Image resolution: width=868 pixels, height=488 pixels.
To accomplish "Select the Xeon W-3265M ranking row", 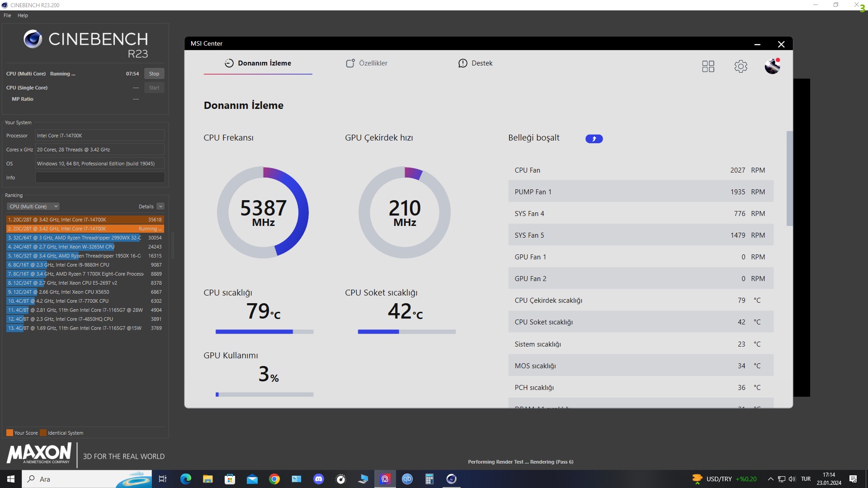I will pos(85,247).
